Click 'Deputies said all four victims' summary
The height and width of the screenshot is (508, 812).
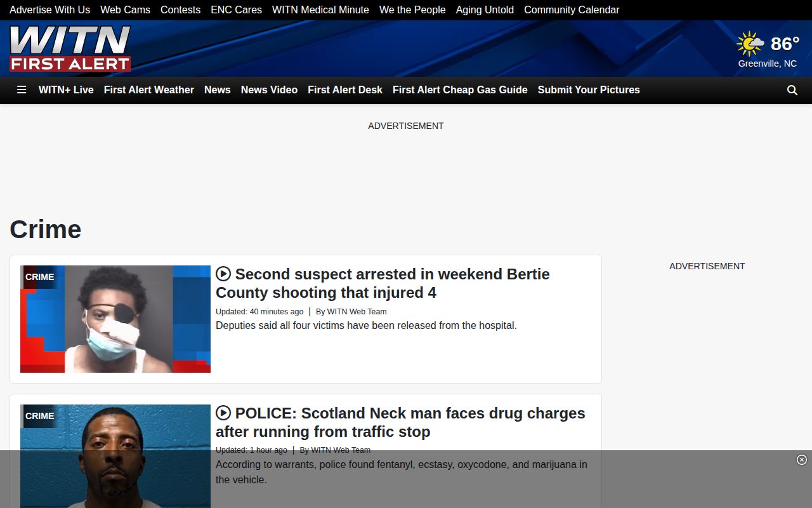(x=366, y=326)
